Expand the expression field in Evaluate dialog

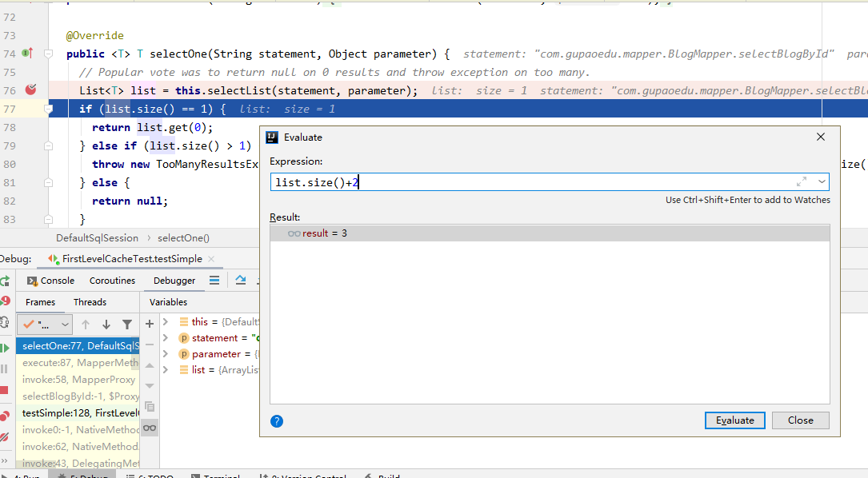click(x=802, y=181)
